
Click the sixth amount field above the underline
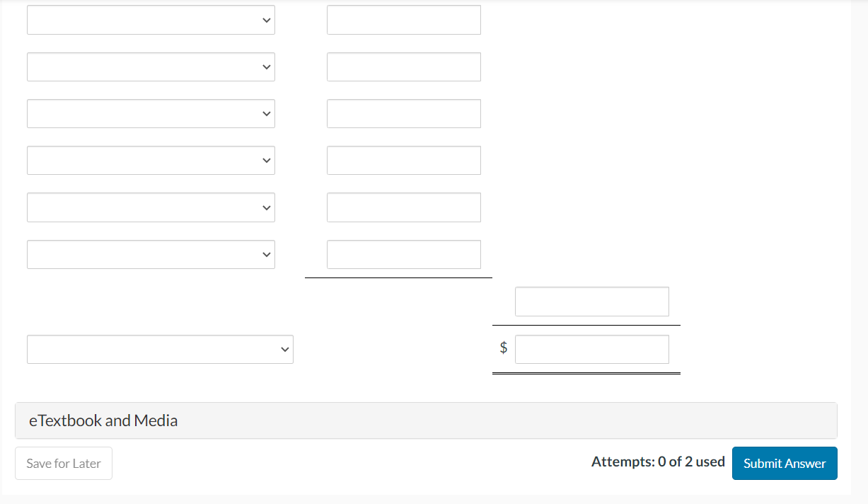[x=403, y=254]
